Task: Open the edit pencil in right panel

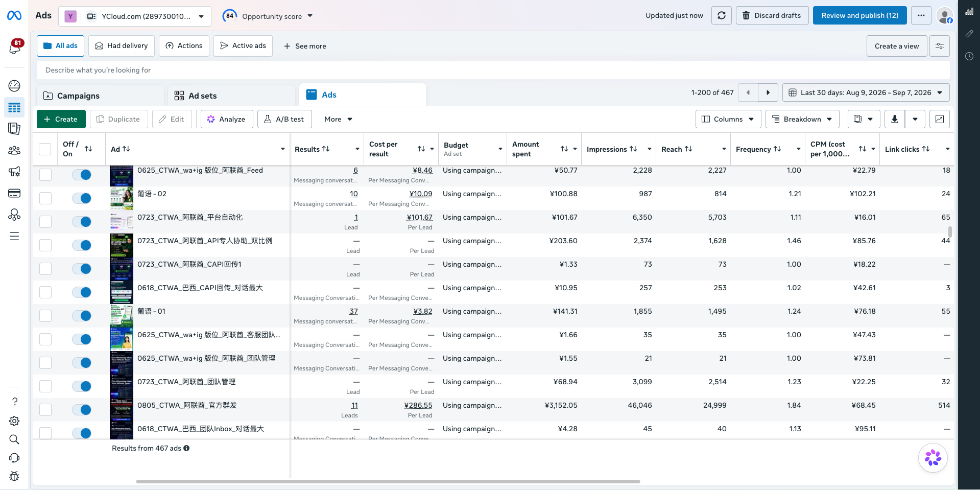Action: coord(969,34)
